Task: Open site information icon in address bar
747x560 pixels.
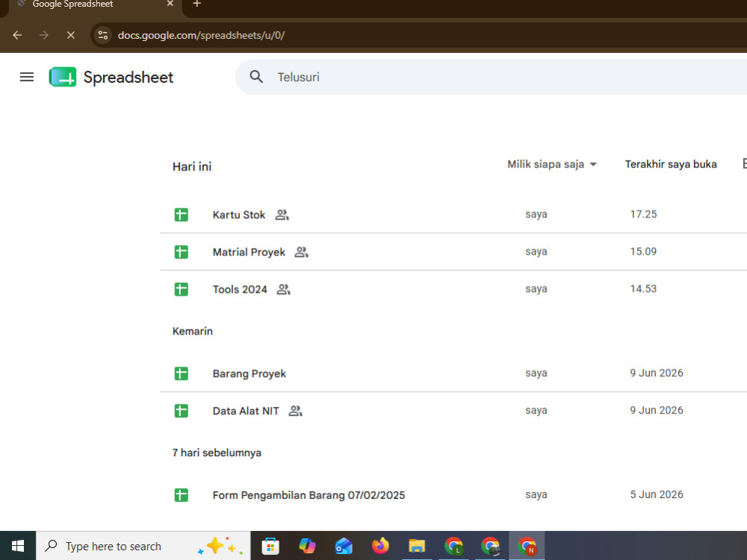Action: pos(103,35)
